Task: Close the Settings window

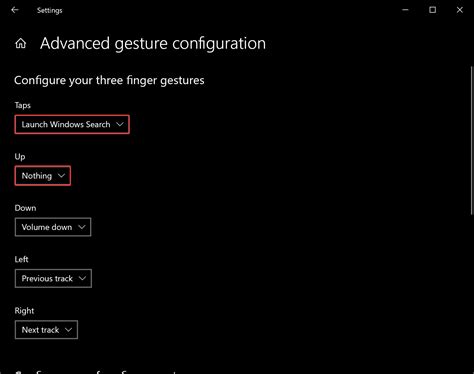Action: 460,10
